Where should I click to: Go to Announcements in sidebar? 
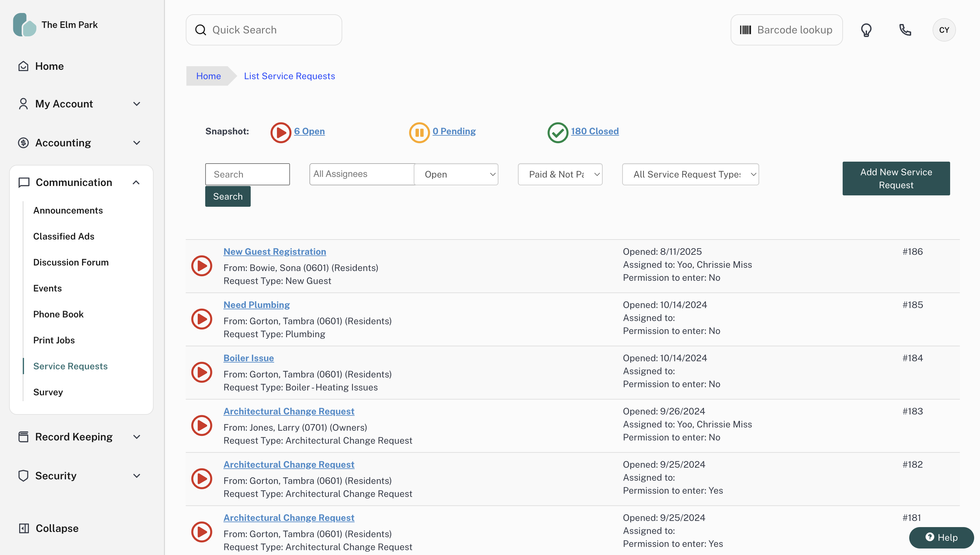(68, 210)
